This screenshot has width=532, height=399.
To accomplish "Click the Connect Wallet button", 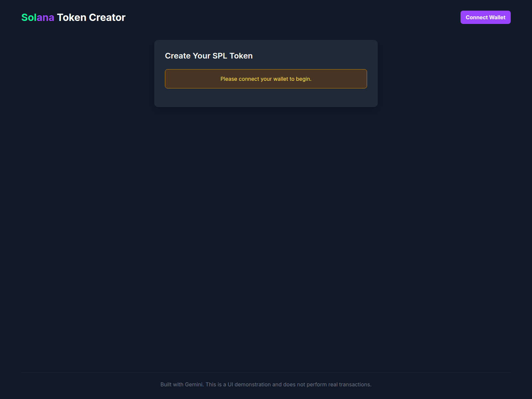I will click(x=485, y=17).
